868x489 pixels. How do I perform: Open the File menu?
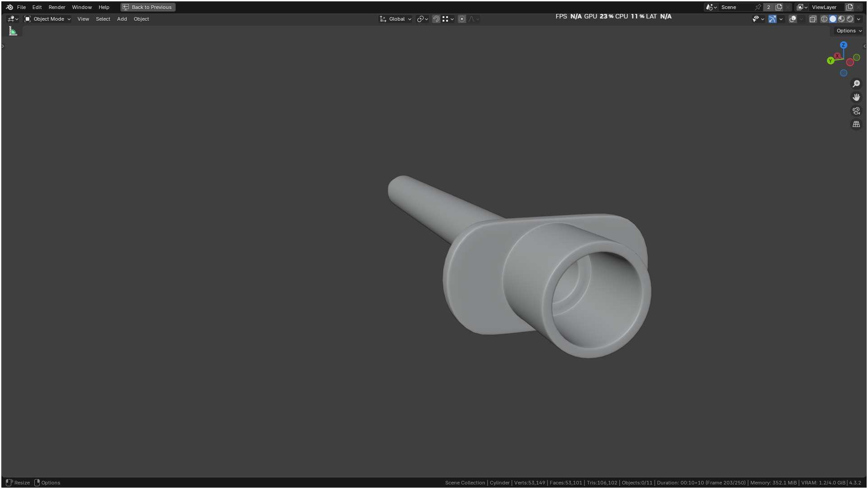point(21,7)
